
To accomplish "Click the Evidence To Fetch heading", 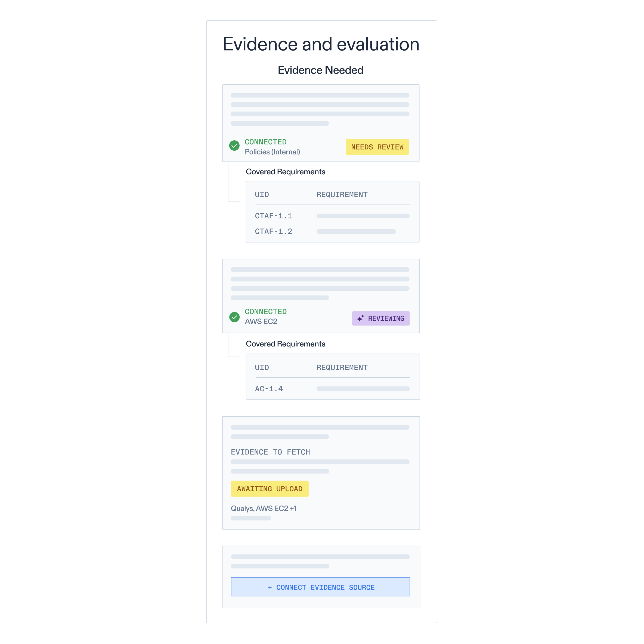I will (270, 452).
